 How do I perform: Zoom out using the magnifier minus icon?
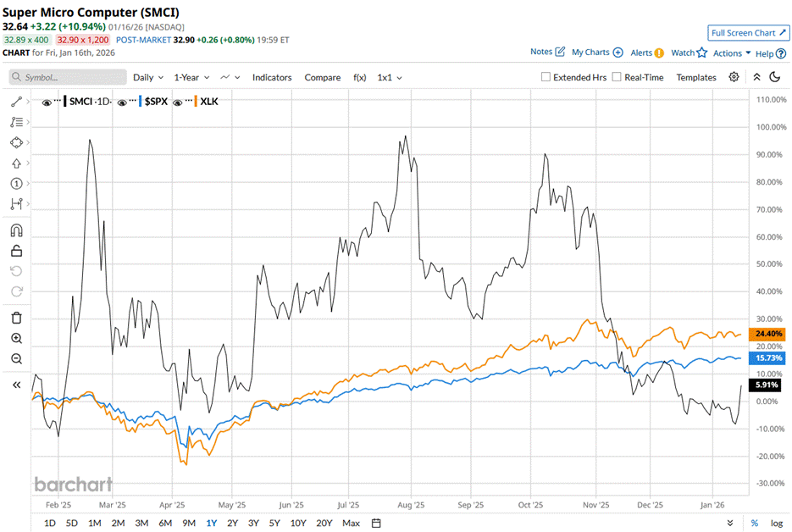(x=16, y=358)
